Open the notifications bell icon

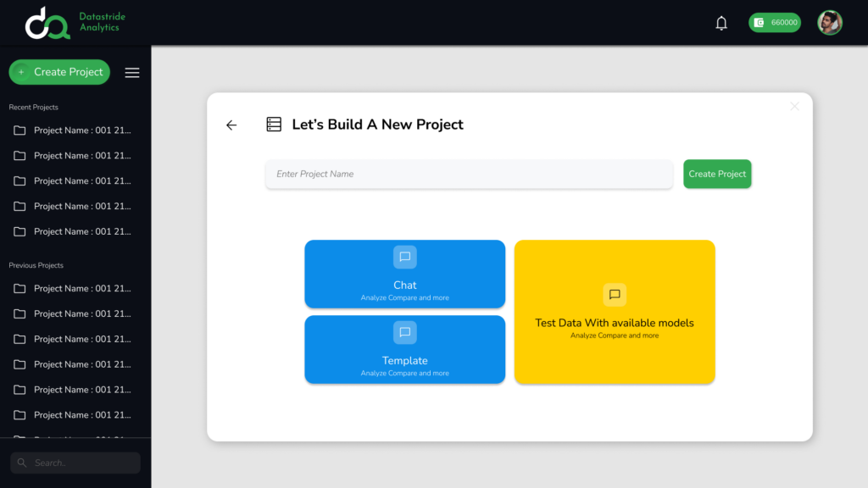click(721, 23)
